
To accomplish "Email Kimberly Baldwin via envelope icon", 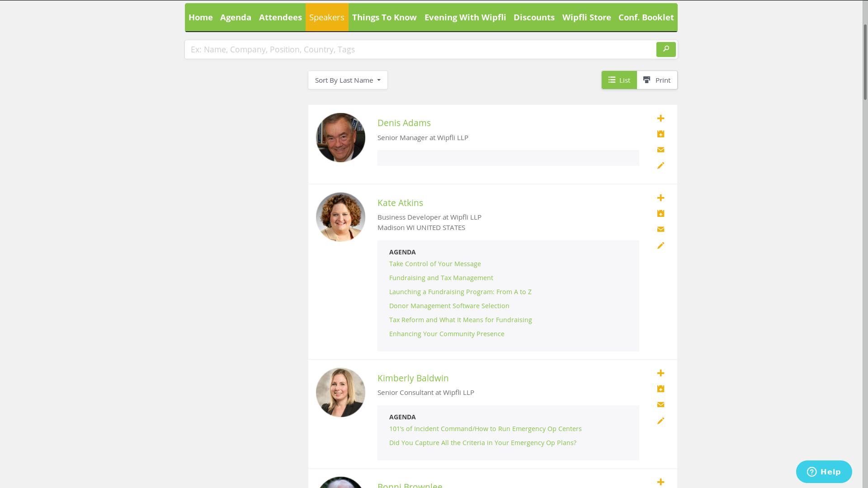I will pyautogui.click(x=660, y=404).
